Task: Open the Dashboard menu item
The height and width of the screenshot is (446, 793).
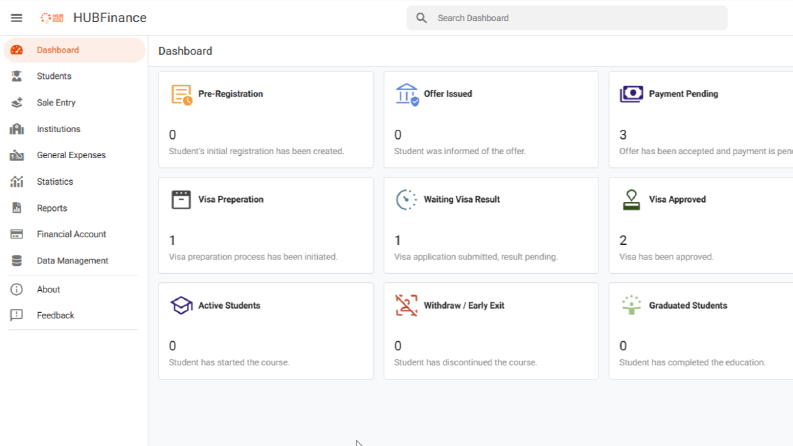Action: [74, 50]
